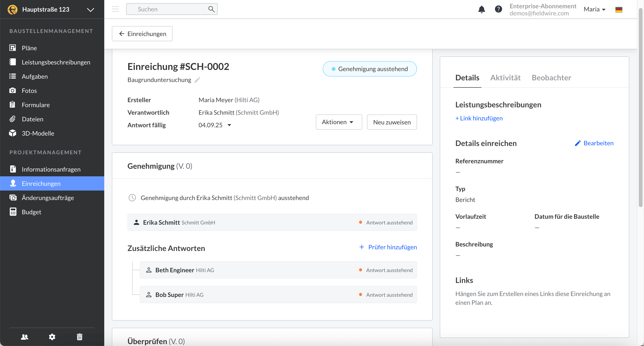The height and width of the screenshot is (346, 644).
Task: Click the Link hinzufügen link
Action: click(479, 118)
